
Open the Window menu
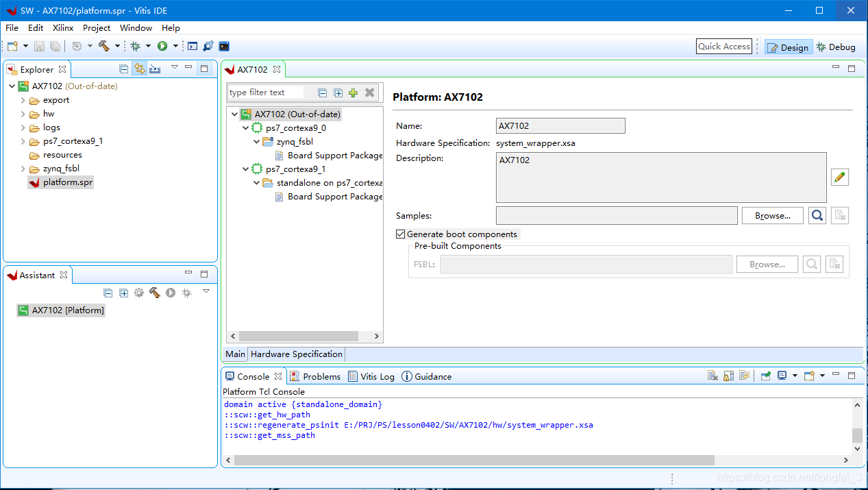(x=136, y=27)
